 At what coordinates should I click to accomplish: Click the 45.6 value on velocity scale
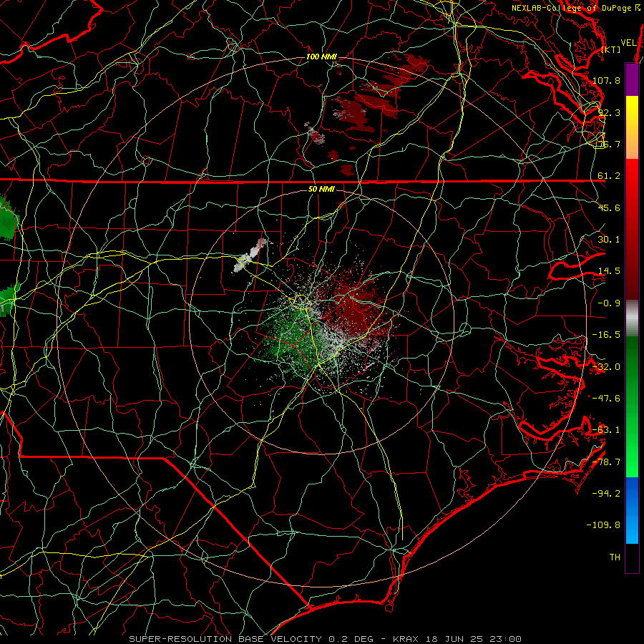click(609, 208)
